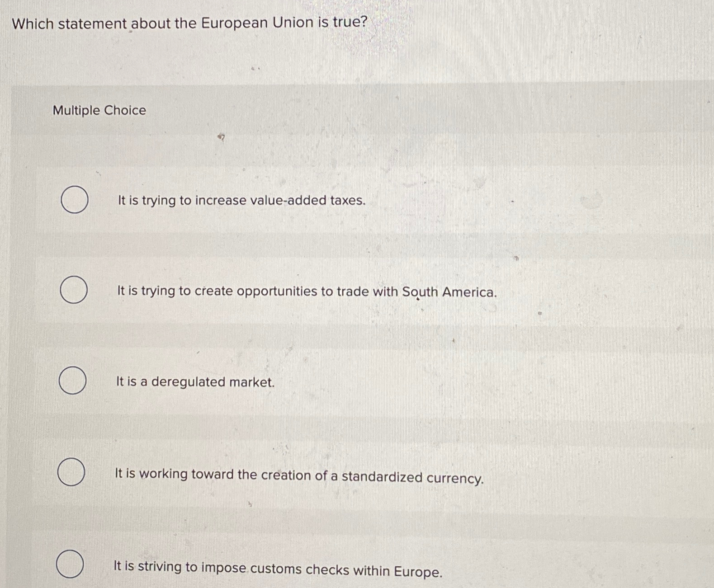Click the words "standardized currency" in the fourth option

click(x=412, y=478)
